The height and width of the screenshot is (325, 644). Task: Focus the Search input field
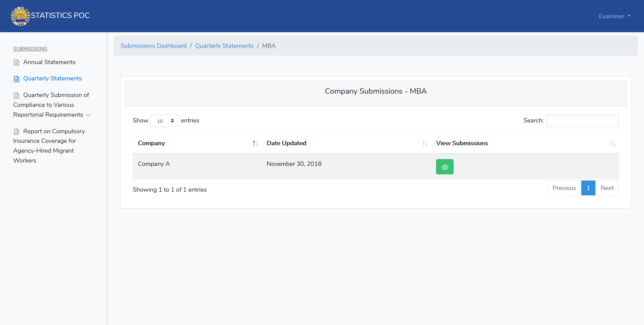coord(582,121)
